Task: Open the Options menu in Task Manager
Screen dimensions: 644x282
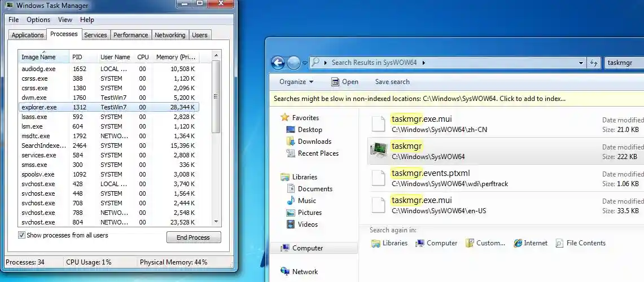Action: 38,20
